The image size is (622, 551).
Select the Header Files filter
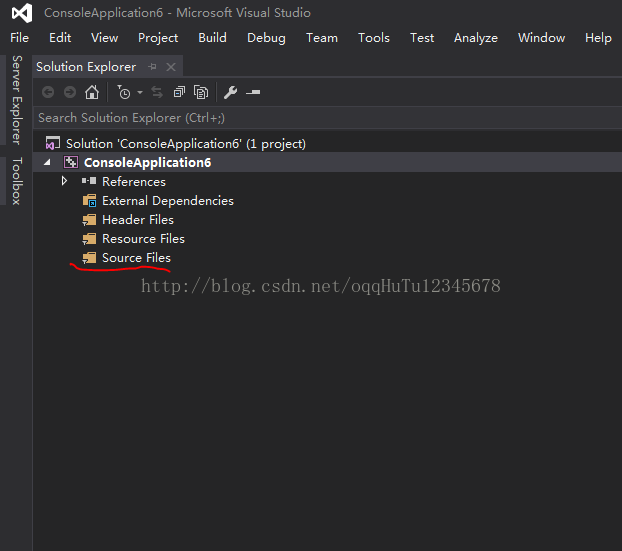click(x=138, y=220)
